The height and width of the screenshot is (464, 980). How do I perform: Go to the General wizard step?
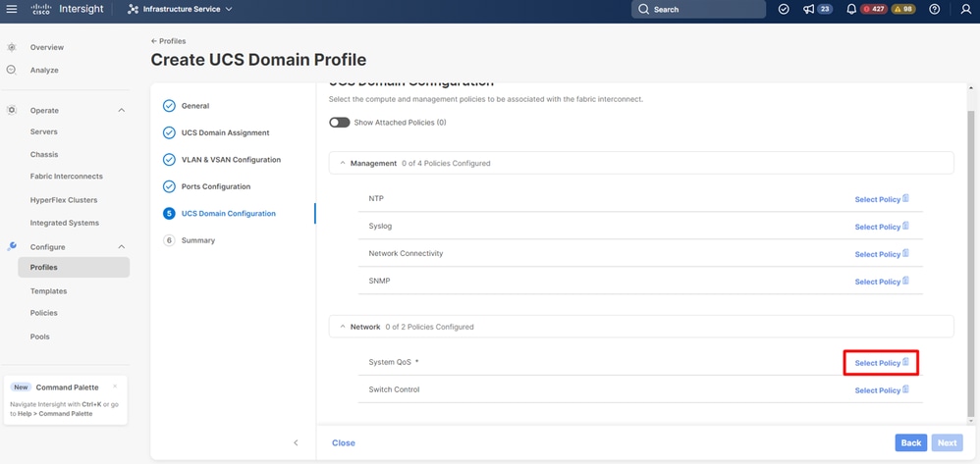[195, 106]
